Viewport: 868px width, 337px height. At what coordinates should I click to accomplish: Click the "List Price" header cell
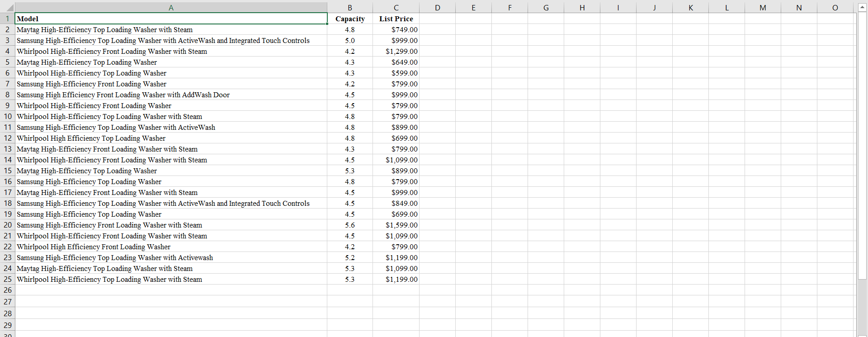(396, 19)
